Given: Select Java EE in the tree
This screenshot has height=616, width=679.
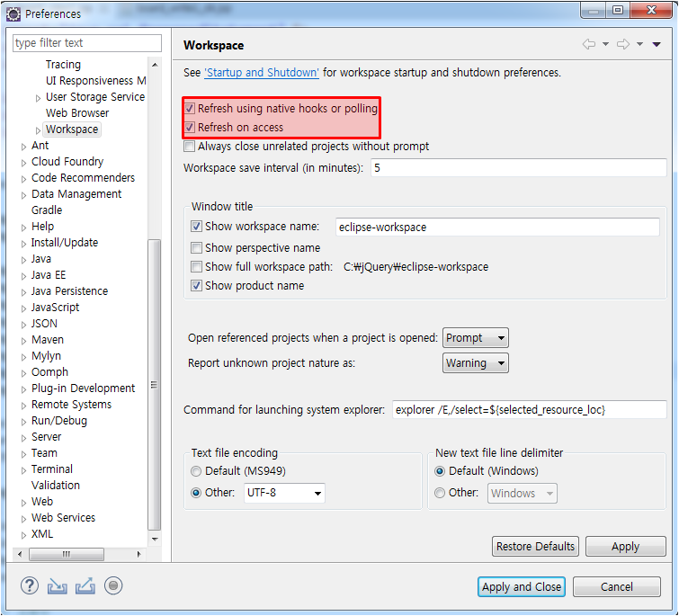Looking at the screenshot, I should (x=49, y=275).
